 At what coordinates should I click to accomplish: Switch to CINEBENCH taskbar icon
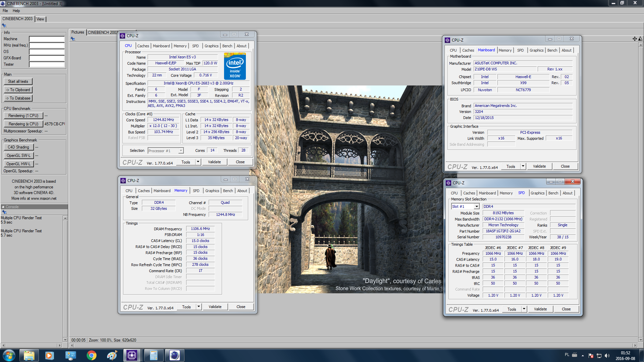174,355
